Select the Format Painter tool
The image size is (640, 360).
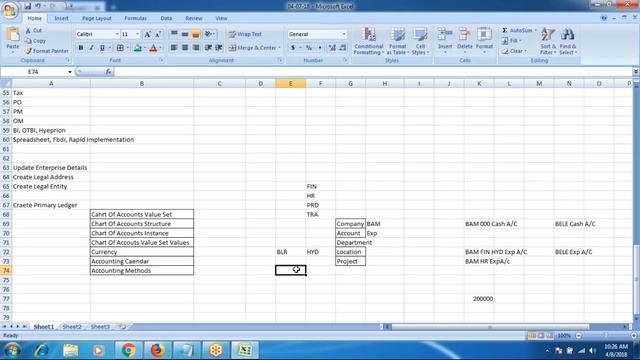tap(47, 51)
